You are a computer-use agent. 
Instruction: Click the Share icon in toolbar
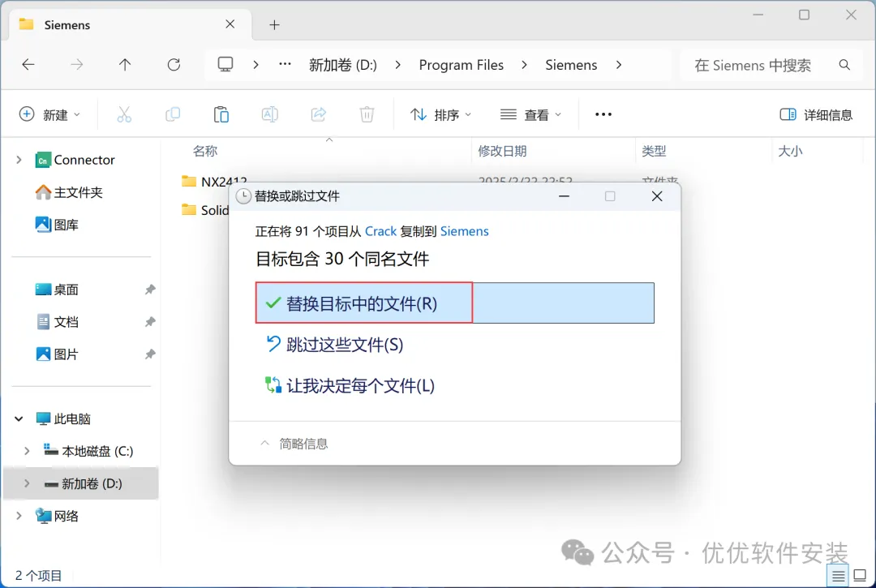click(x=319, y=114)
